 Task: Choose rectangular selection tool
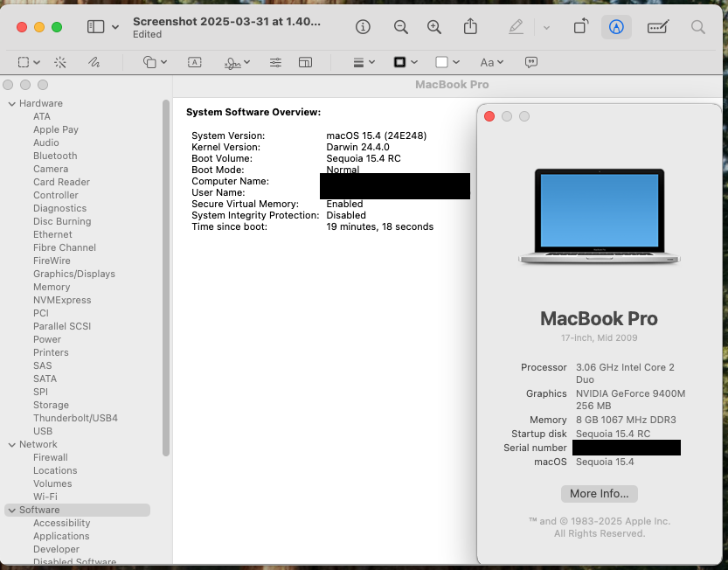click(x=24, y=62)
